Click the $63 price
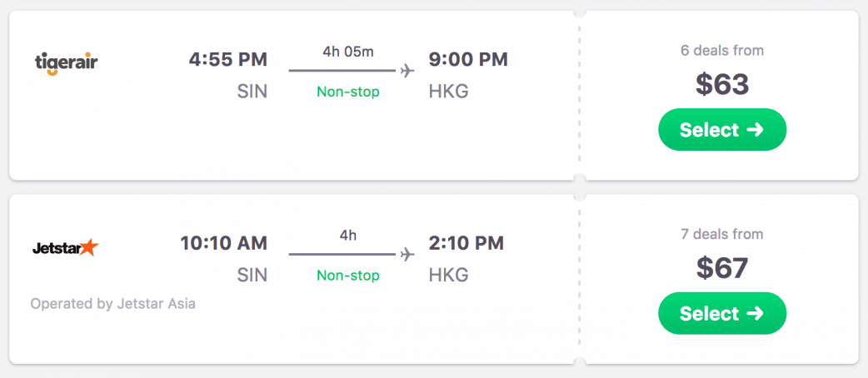 pyautogui.click(x=721, y=85)
